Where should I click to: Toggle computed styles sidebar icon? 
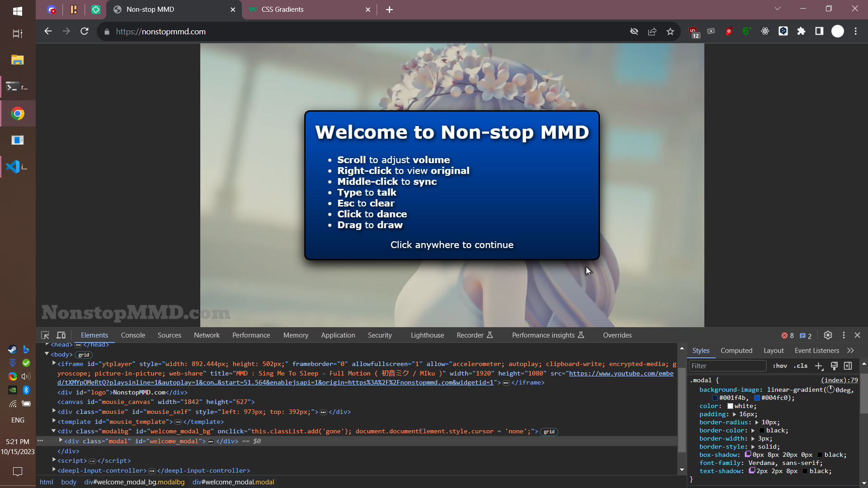848,366
